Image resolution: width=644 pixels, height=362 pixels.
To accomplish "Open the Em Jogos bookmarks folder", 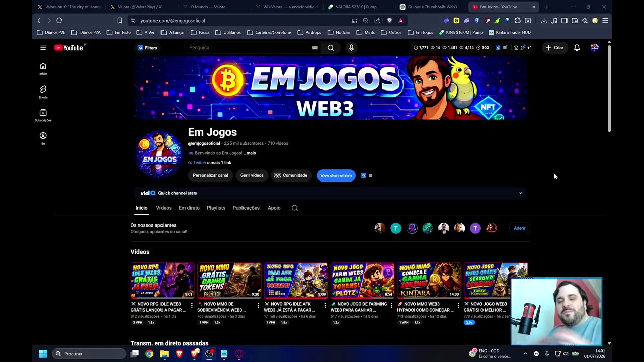I will point(420,32).
